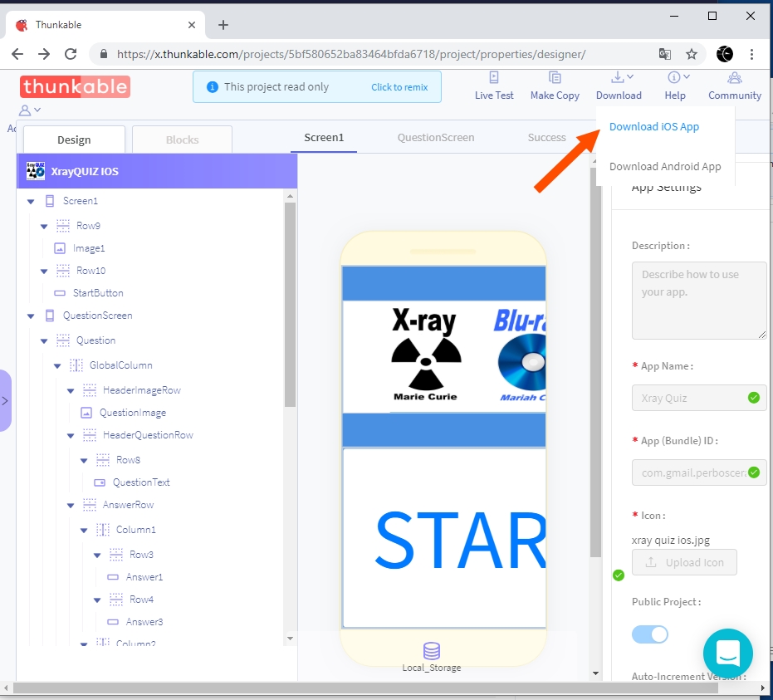Image resolution: width=773 pixels, height=700 pixels.
Task: Open the Community icon
Action: click(x=735, y=77)
